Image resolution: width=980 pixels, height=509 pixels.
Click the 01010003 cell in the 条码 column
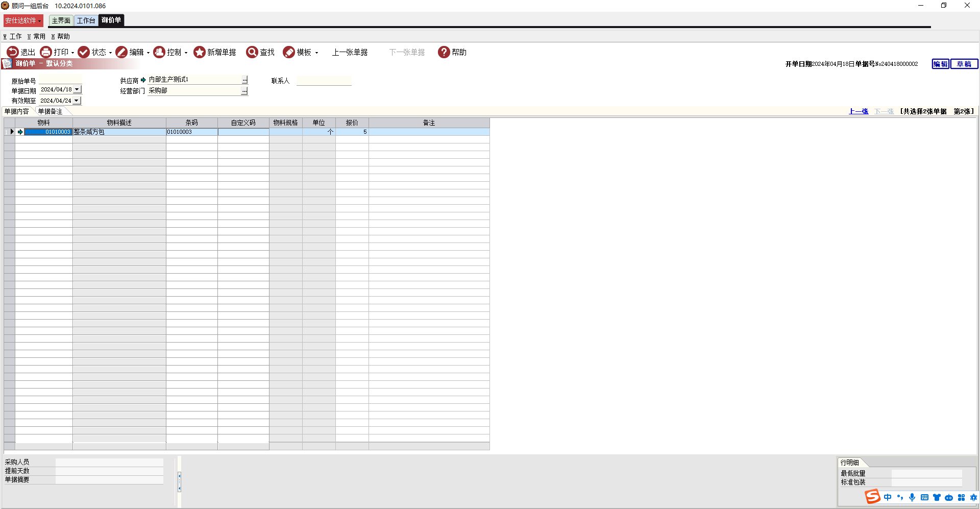point(192,132)
